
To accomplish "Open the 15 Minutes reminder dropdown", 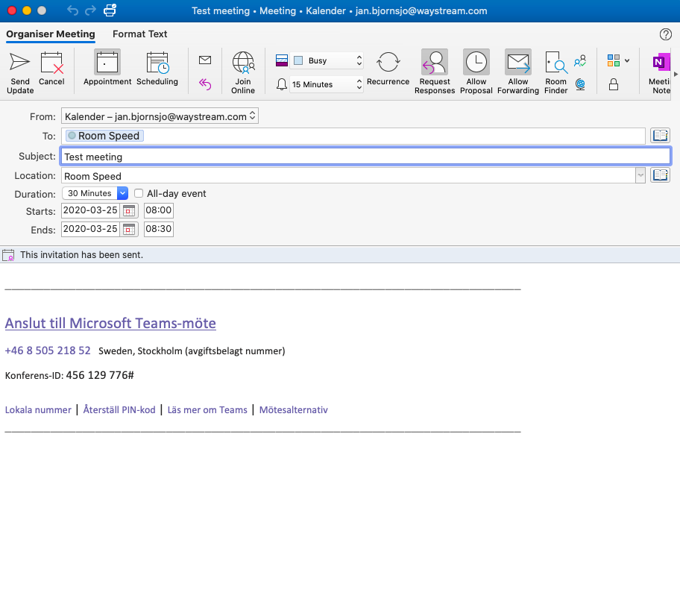I will pyautogui.click(x=327, y=84).
